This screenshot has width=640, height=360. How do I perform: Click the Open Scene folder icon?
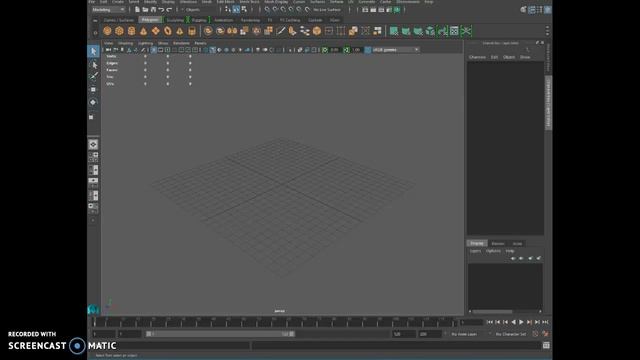point(145,9)
